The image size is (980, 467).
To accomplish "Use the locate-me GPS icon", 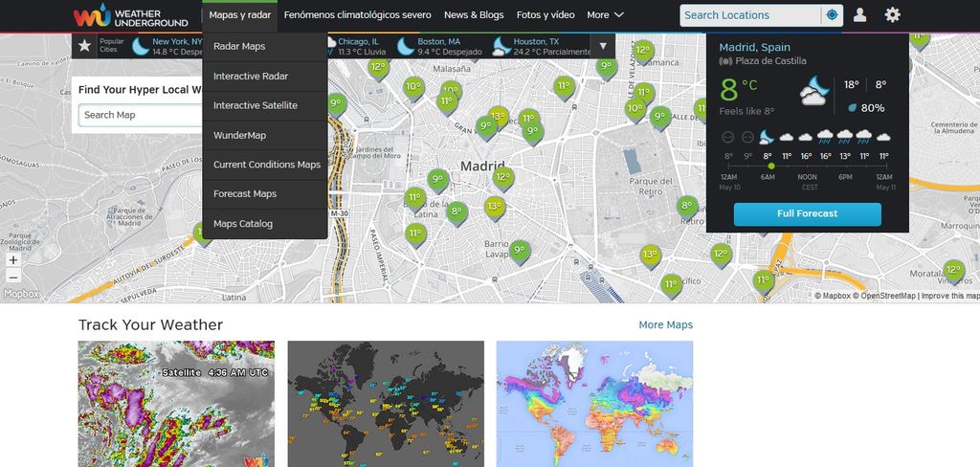I will coord(832,15).
